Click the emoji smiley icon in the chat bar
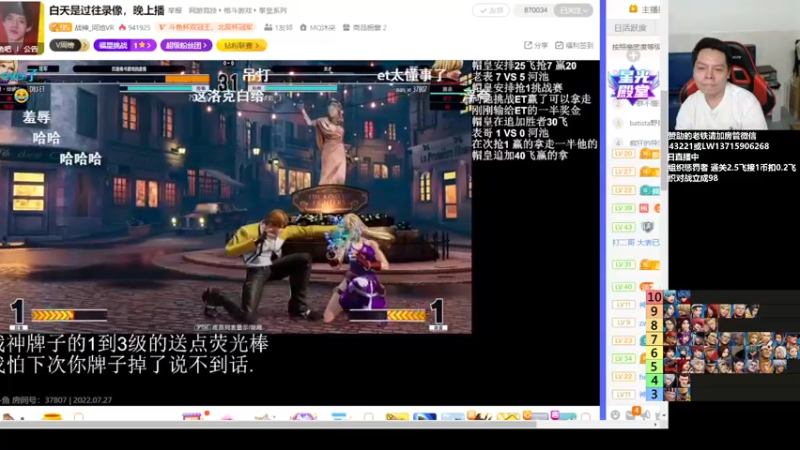The image size is (800, 450). pos(615,415)
